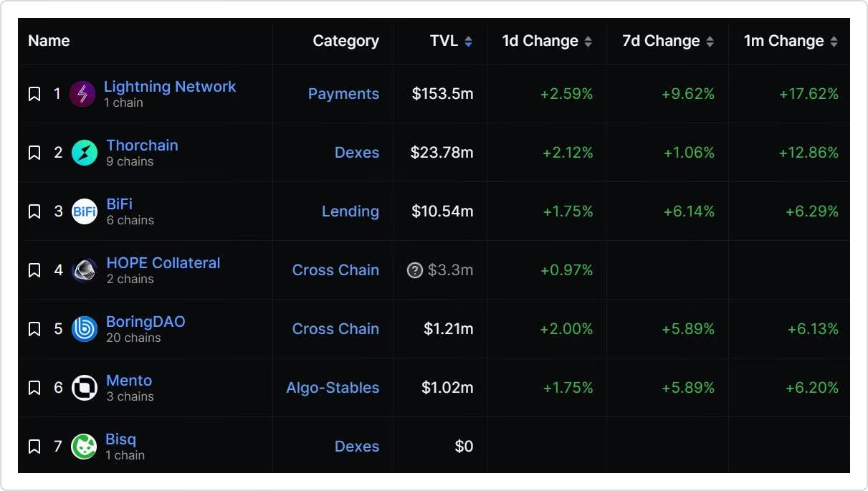Bookmark the BoringDAO protocol
This screenshot has height=491, width=868.
point(34,329)
